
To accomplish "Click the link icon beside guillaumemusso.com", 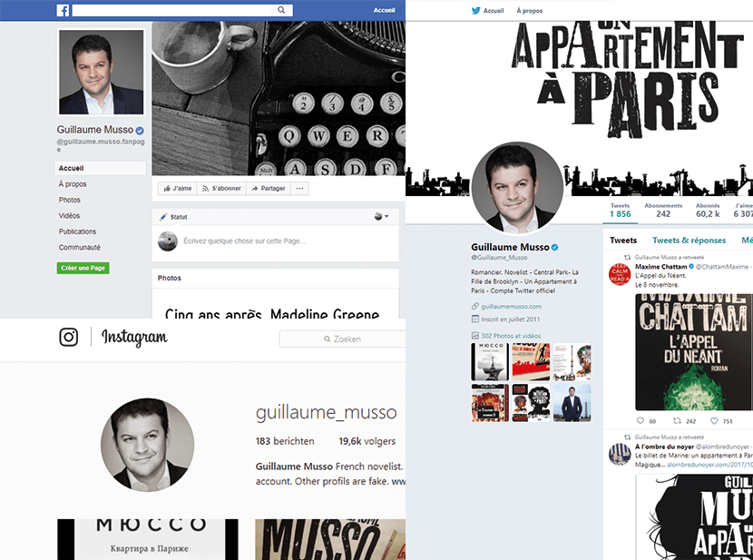I will 475,307.
